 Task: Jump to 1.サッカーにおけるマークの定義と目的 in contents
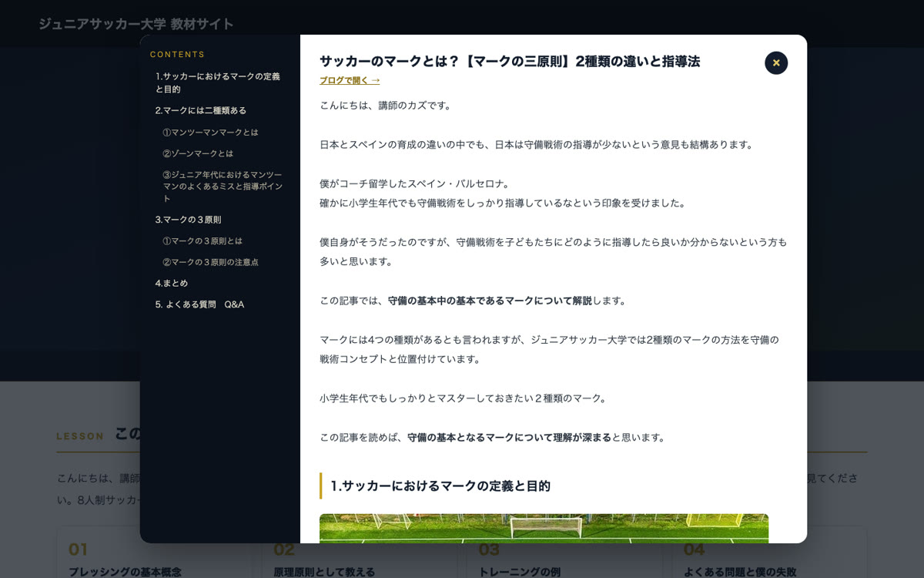(x=219, y=82)
